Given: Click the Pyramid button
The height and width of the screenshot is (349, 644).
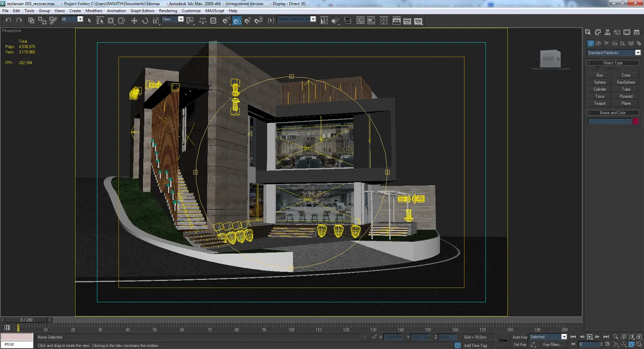Looking at the screenshot, I should click(x=626, y=97).
